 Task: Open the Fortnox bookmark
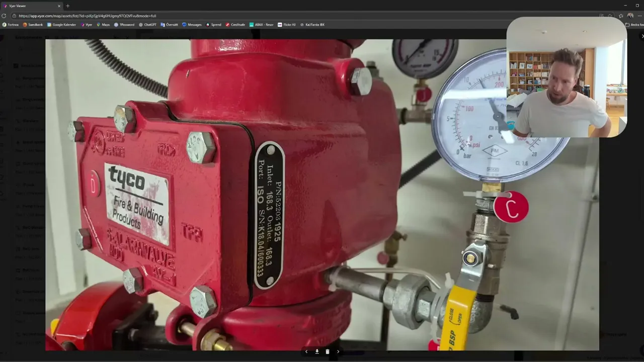pos(11,25)
